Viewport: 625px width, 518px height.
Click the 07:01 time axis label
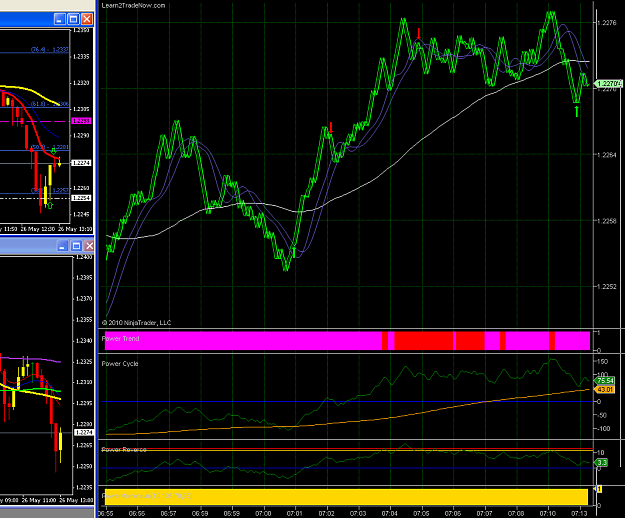coord(295,514)
